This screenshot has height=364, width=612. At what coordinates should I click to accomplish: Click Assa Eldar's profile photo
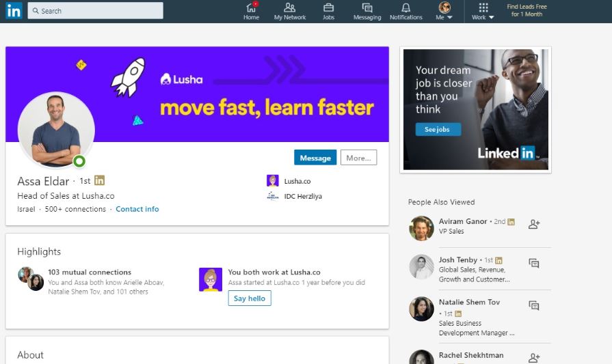(56, 130)
